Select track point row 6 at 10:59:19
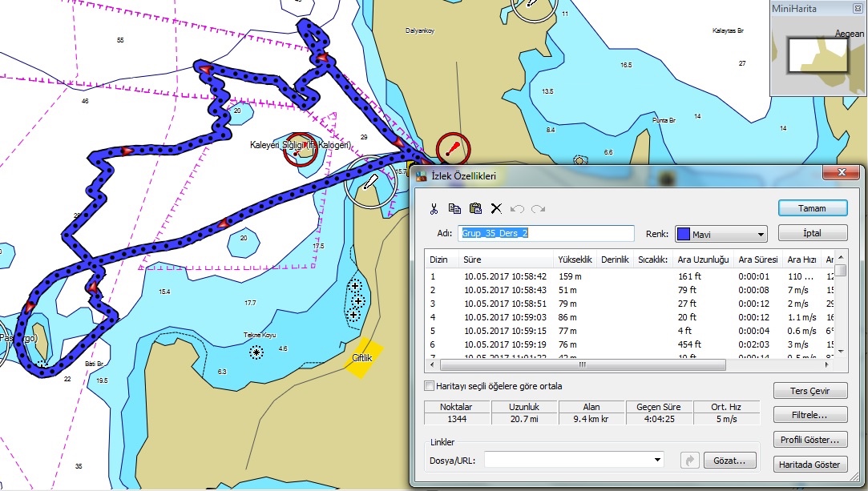The width and height of the screenshot is (868, 491). tap(631, 344)
